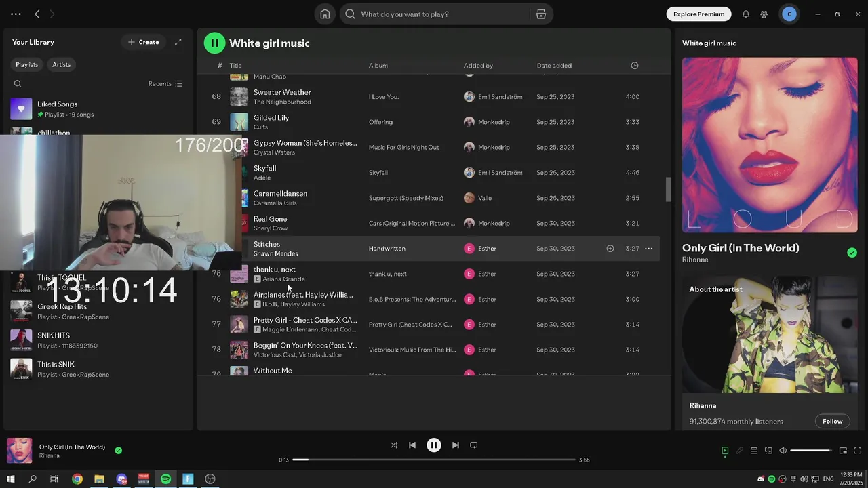
Task: Open Ariana Grande artist link
Action: [283, 279]
